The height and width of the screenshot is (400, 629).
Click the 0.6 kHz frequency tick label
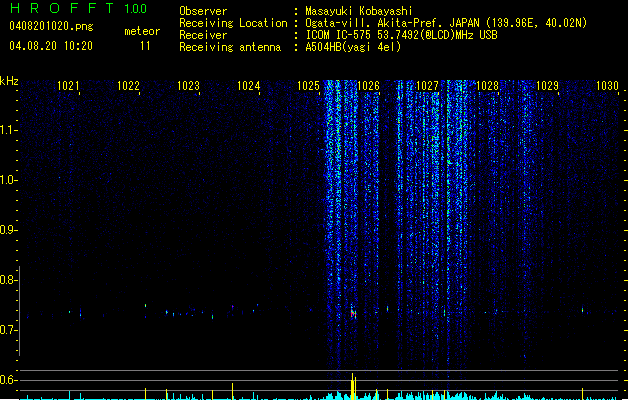(8, 380)
